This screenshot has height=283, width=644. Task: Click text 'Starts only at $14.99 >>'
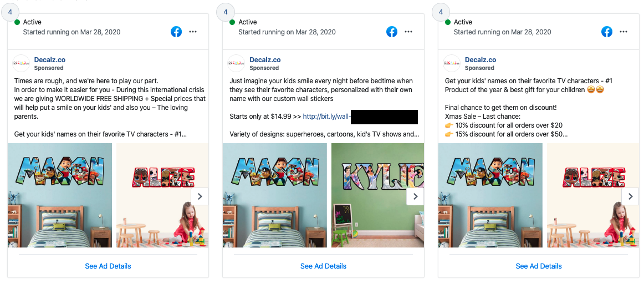tap(265, 117)
